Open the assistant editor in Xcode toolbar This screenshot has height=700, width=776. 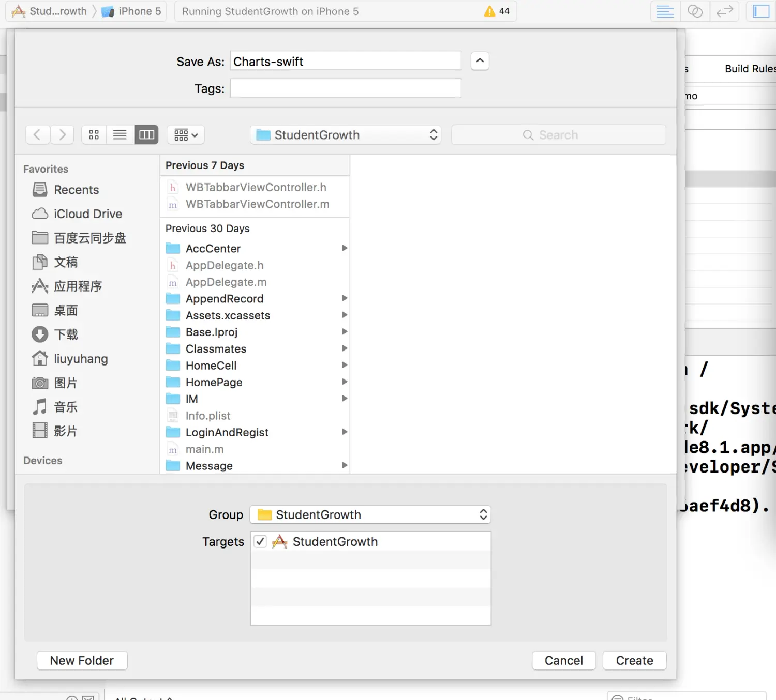(x=695, y=11)
